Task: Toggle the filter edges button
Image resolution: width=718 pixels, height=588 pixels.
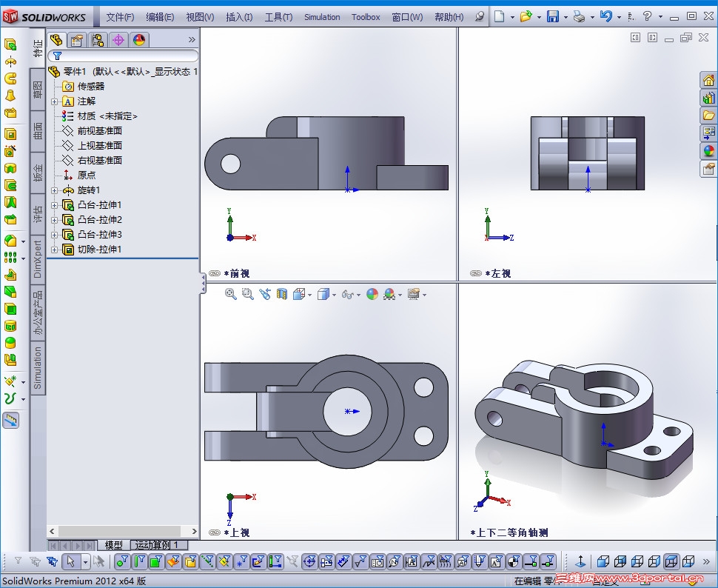Action: (139, 561)
